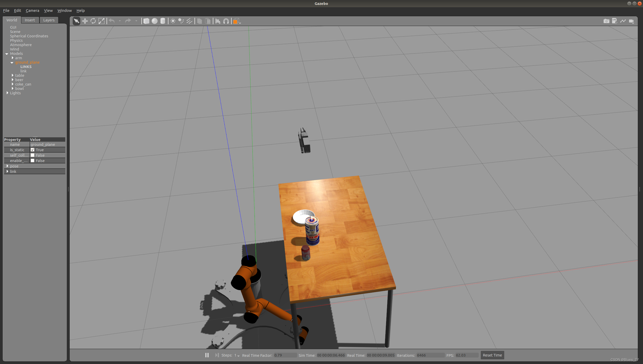The width and height of the screenshot is (643, 364).
Task: Select the translate mode tool
Action: pos(85,21)
